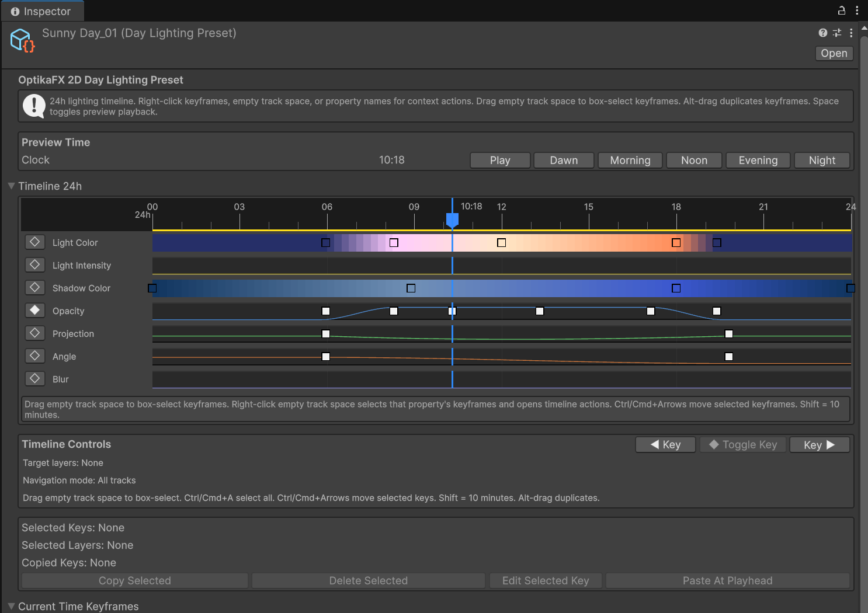Viewport: 868px width, 613px height.
Task: Set preview time to Night
Action: [x=822, y=161]
